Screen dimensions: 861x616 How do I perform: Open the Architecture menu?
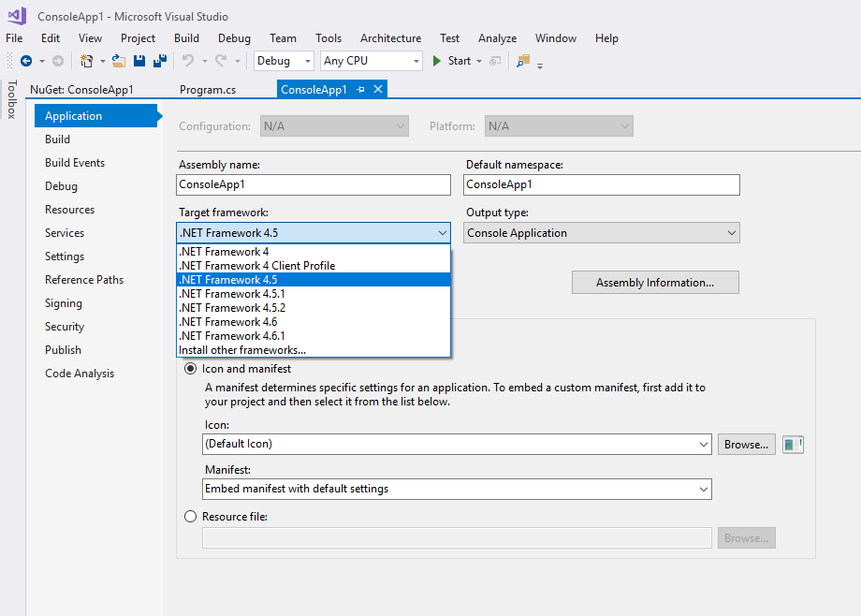390,38
